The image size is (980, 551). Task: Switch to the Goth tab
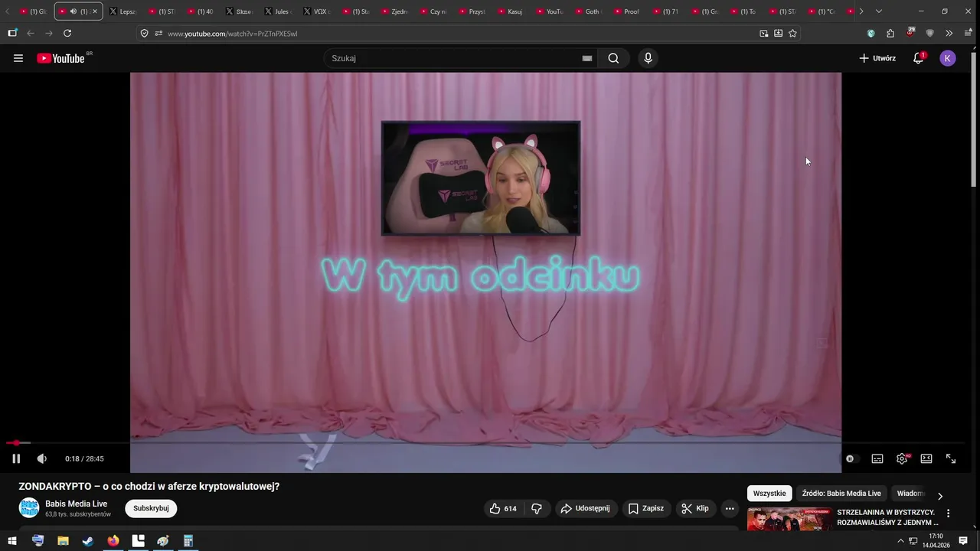point(588,11)
